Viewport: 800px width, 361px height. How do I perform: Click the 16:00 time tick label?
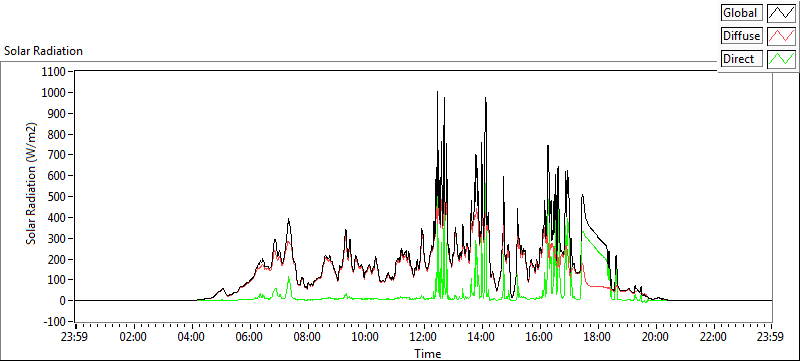point(539,337)
